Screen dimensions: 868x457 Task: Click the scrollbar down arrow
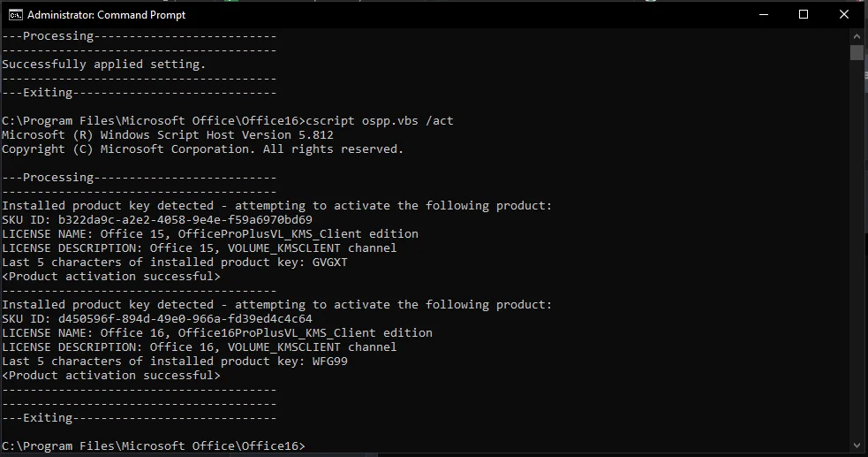tap(857, 445)
